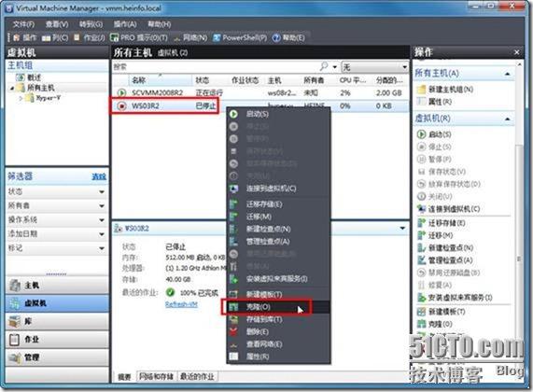
Task: Select the SCVMM2008R2 virtual machine row
Action: [261, 92]
